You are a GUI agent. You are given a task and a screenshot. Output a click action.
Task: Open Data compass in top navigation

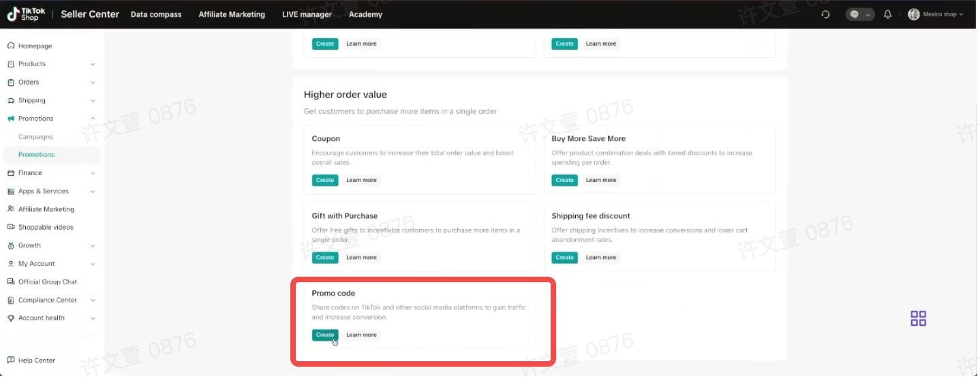(x=156, y=14)
